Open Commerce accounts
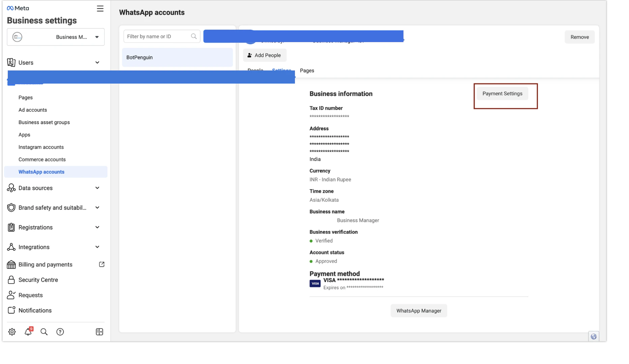 tap(42, 159)
